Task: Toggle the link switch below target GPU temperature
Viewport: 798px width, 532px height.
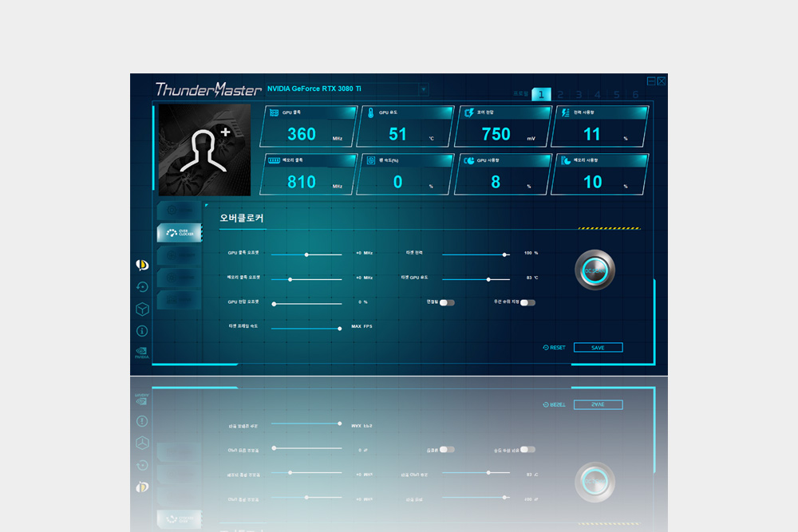Action: pos(447,302)
